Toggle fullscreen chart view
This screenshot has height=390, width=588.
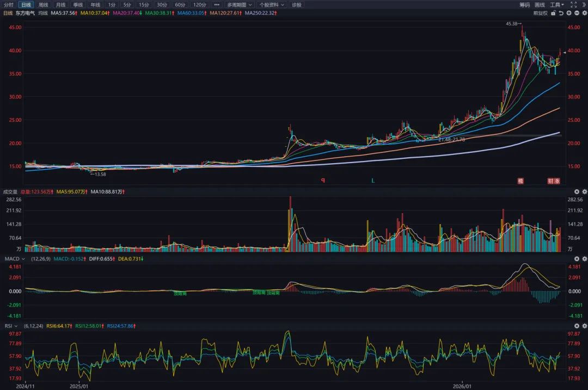point(573,5)
